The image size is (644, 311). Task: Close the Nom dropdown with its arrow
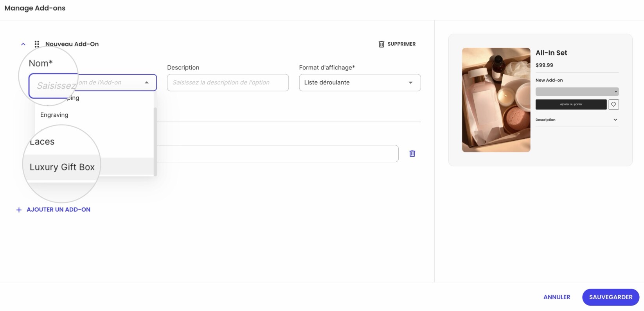coord(147,82)
